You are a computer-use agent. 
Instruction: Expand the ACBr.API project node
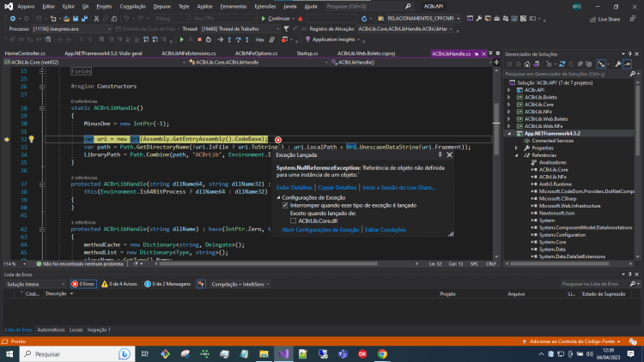[x=509, y=90]
